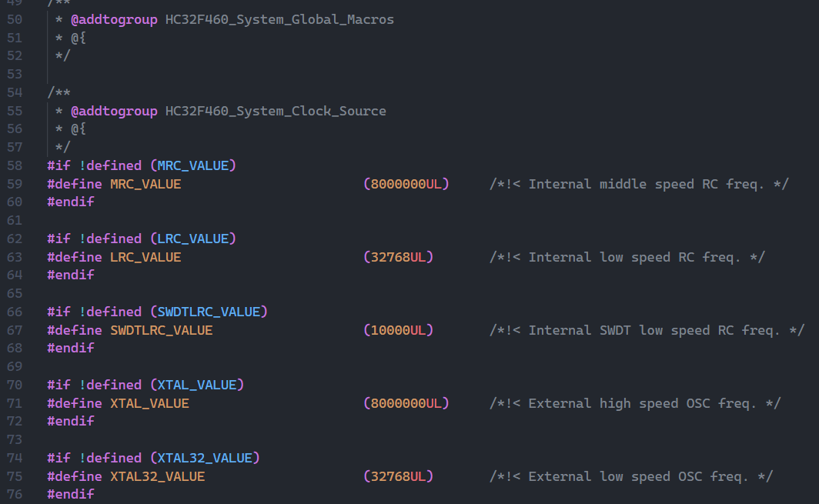Viewport: 819px width, 504px height.
Task: Click line number 59 in the gutter
Action: pyautogui.click(x=14, y=184)
